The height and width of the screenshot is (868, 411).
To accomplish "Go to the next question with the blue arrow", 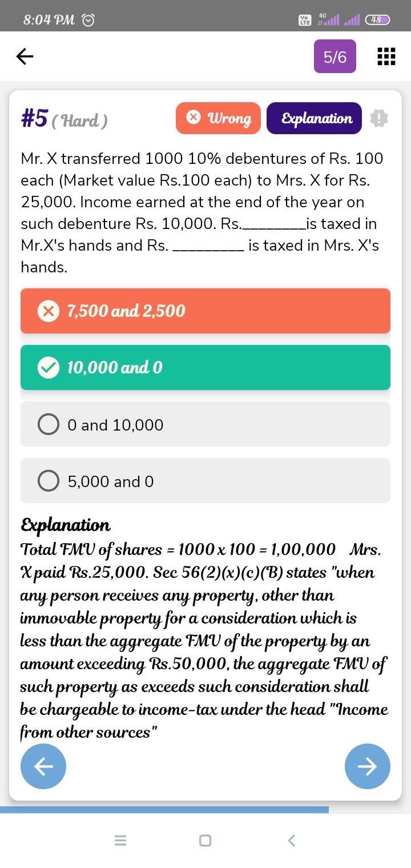I will [368, 766].
